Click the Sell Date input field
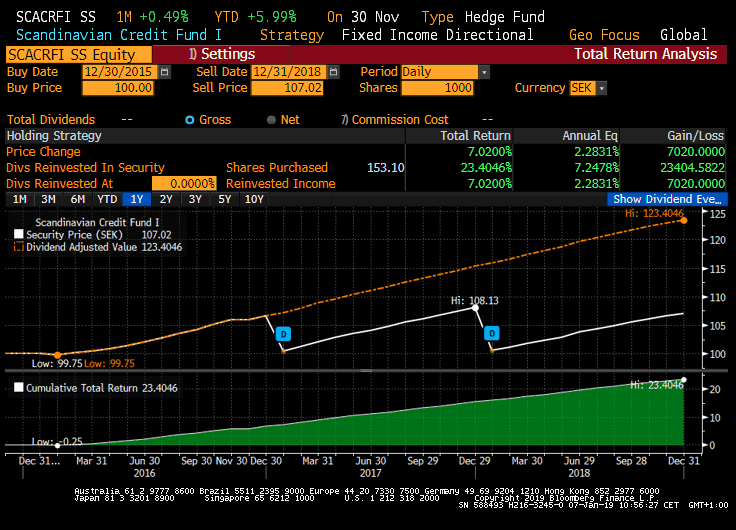Screen dimensions: 736x530 289,72
